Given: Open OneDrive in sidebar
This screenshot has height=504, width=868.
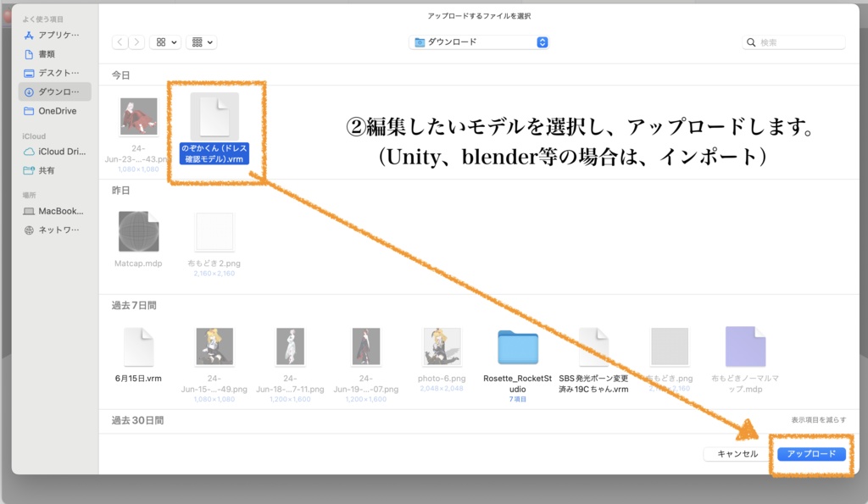Looking at the screenshot, I should point(54,111).
